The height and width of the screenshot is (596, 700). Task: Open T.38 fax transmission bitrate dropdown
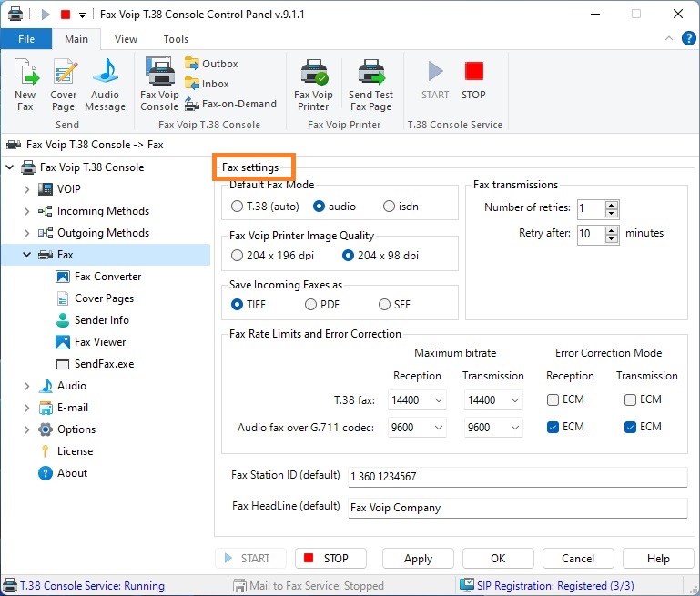tap(493, 400)
